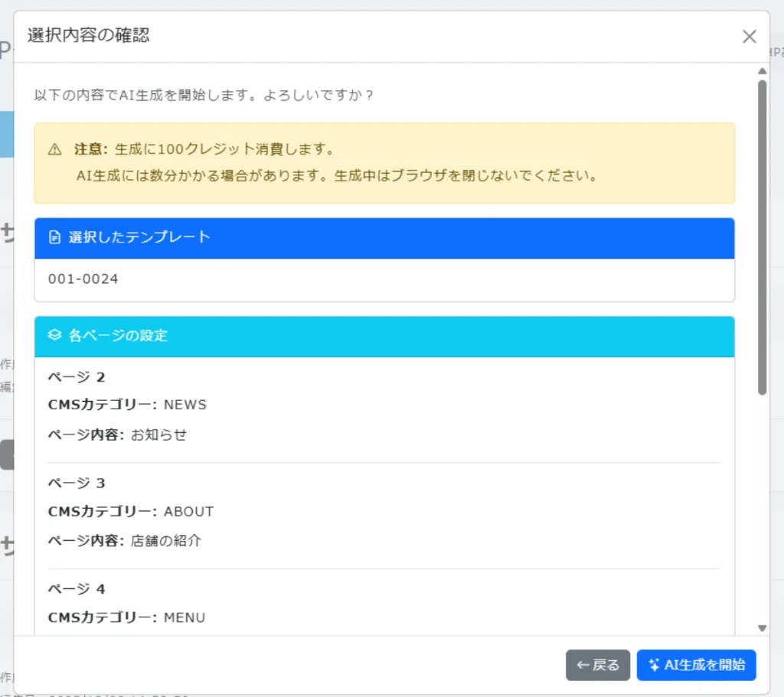Click the warning triangle icon in the yellow notice
The image size is (784, 697).
(54, 149)
